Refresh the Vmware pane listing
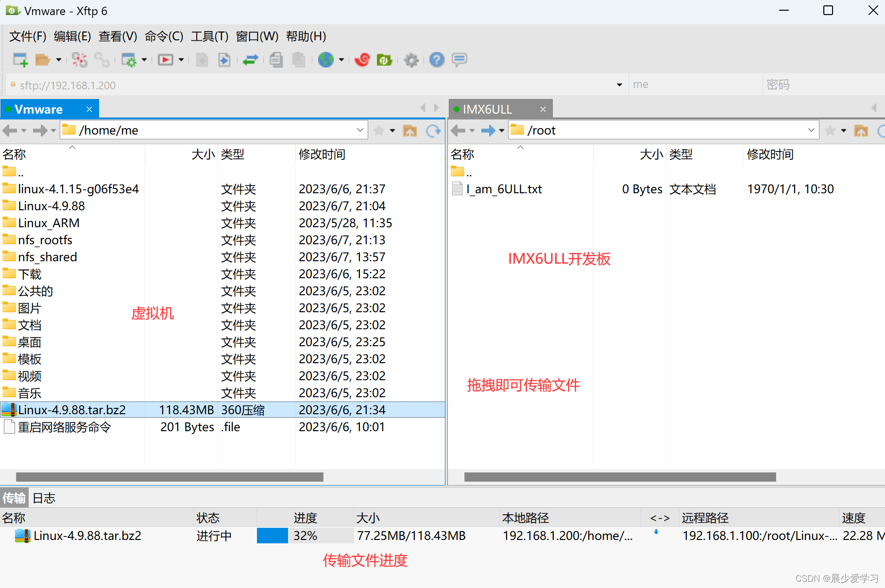Image resolution: width=885 pixels, height=588 pixels. pos(433,130)
